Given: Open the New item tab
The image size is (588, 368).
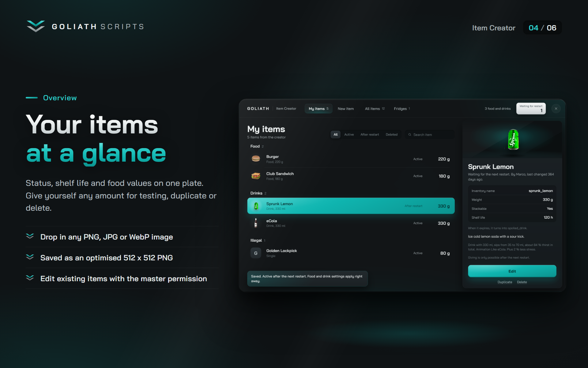Looking at the screenshot, I should [346, 109].
